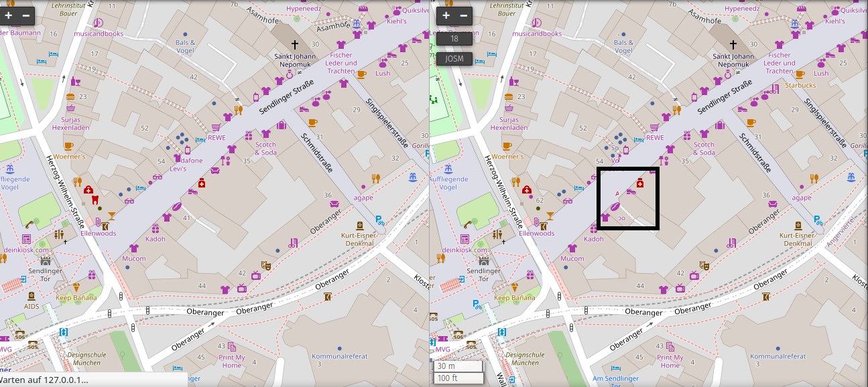Viewport: 868px width, 387px height.
Task: Zoom out on the right map
Action: tap(464, 15)
